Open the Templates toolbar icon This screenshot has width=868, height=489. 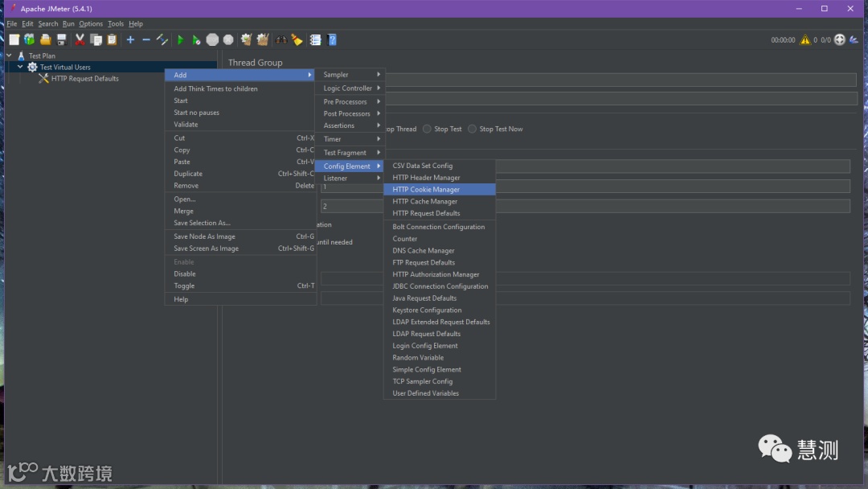click(30, 40)
